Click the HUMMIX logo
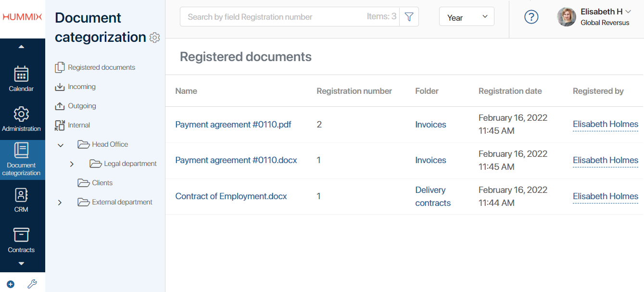Screen dimensions: 644x292 [x=23, y=17]
